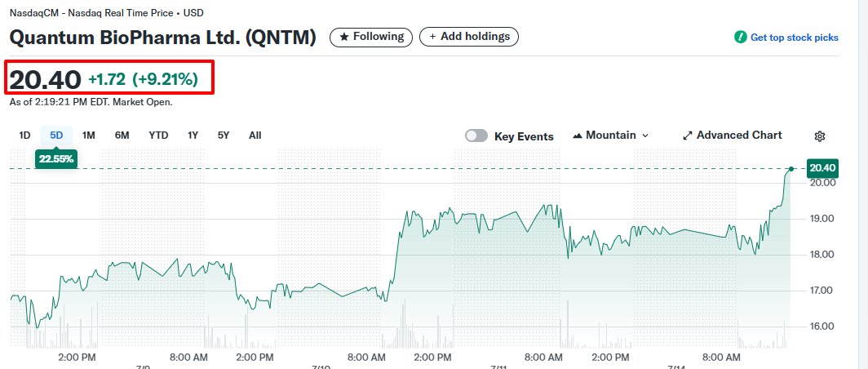Screen dimensions: 868x369
Task: Click the Quantum BioPharma Ltd. (QNTM) heading
Action: [x=163, y=37]
